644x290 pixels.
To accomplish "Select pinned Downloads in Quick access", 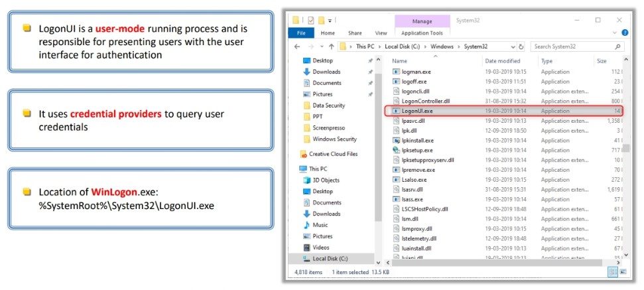I will coord(326,72).
